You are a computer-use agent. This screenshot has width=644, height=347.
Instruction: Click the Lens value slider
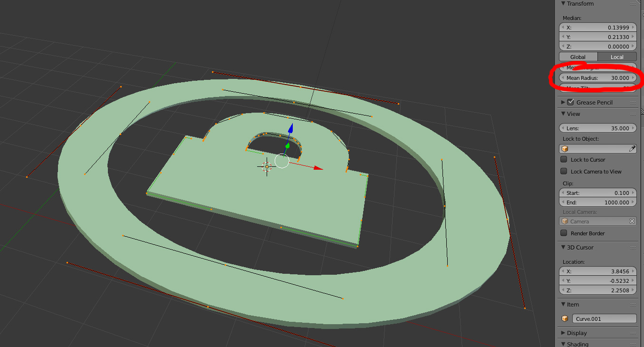click(597, 128)
